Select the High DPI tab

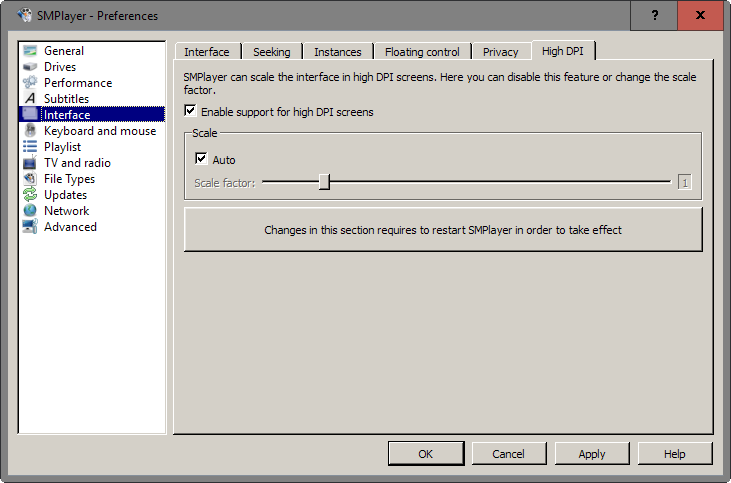coord(563,51)
